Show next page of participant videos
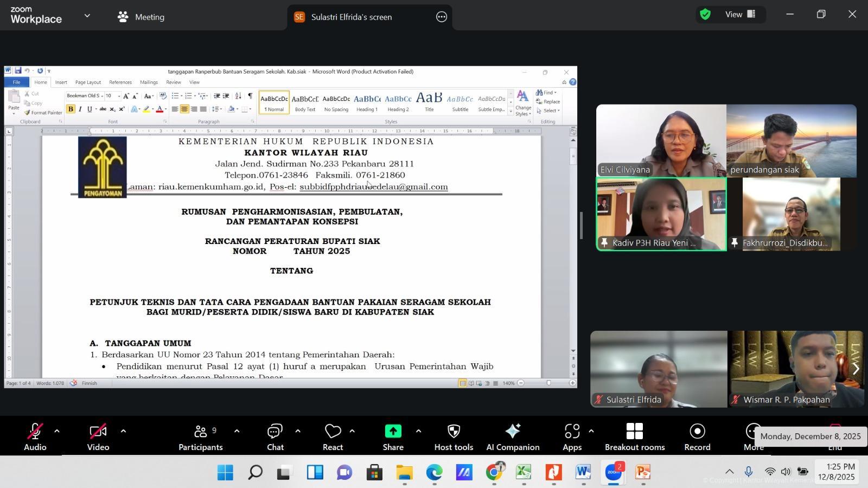 pyautogui.click(x=856, y=369)
